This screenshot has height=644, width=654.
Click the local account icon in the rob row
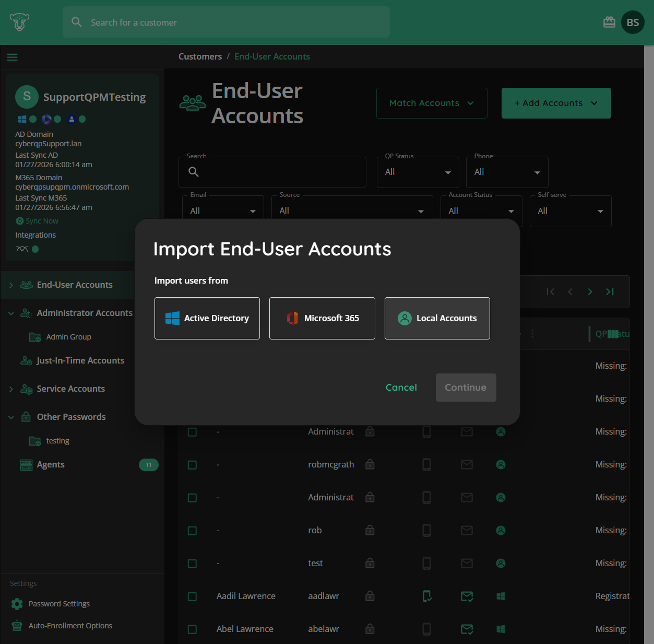[x=501, y=530]
